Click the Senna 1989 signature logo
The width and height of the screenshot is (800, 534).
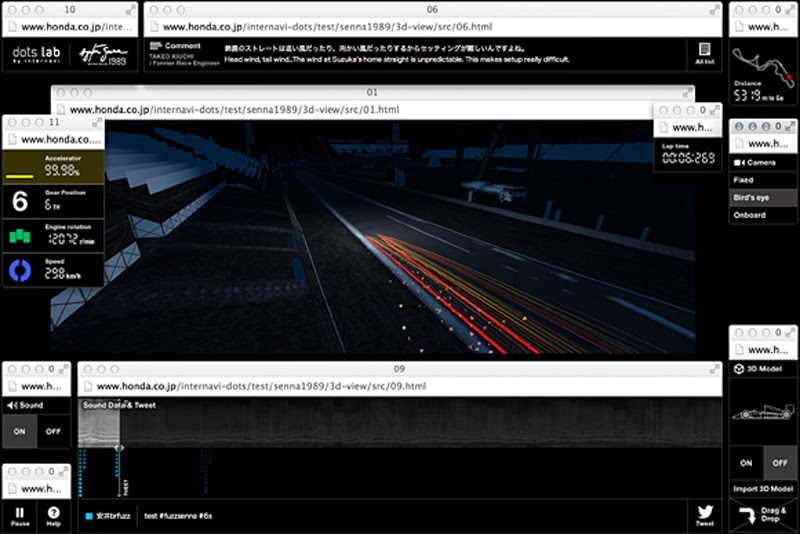pos(103,55)
